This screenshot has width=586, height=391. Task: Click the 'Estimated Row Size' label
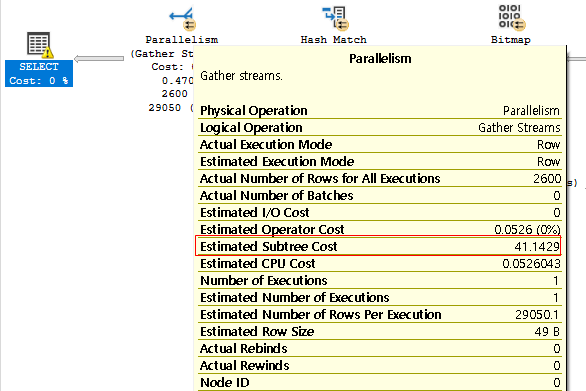coord(257,332)
